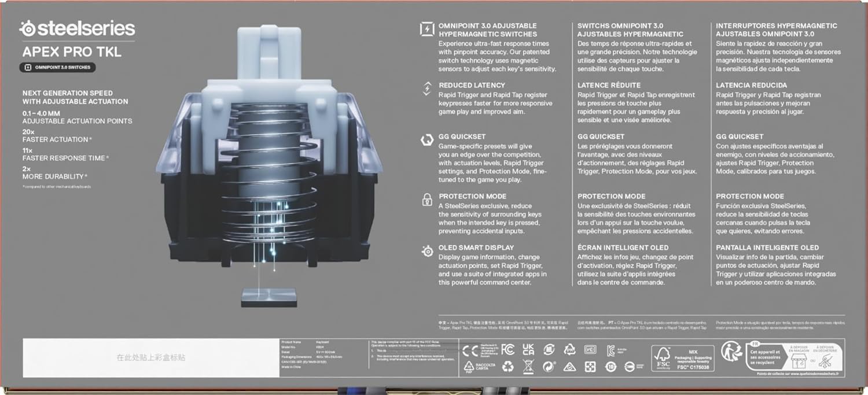Click the CE certification mark
The width and height of the screenshot is (868, 395).
[x=469, y=350]
